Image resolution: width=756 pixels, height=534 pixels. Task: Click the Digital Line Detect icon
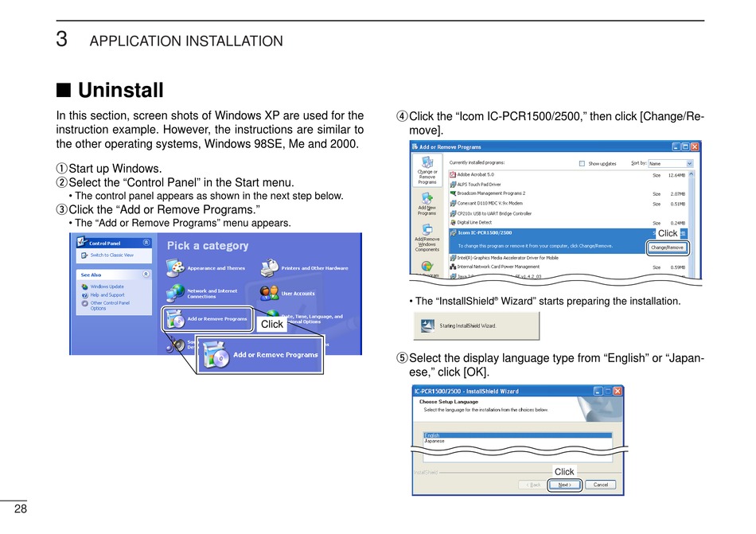click(x=453, y=222)
